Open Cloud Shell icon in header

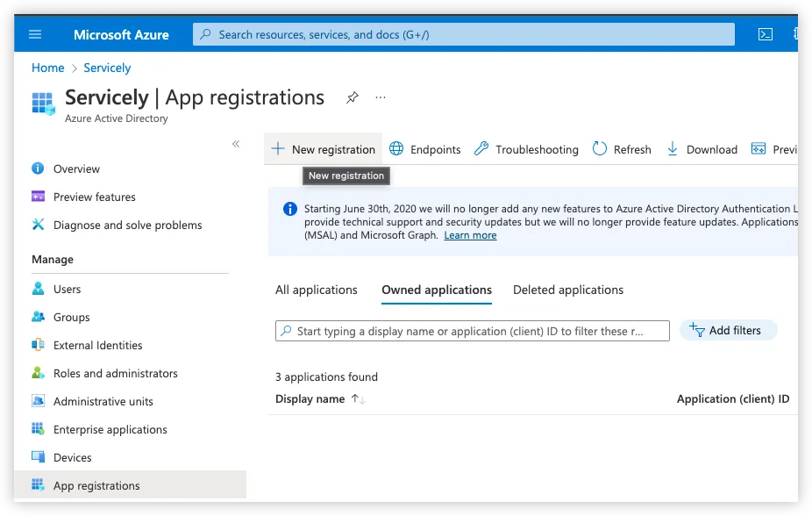765,34
